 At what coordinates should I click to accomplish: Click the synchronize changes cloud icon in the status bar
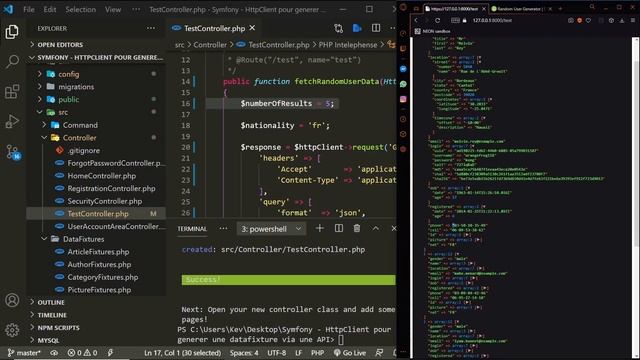[x=54, y=353]
